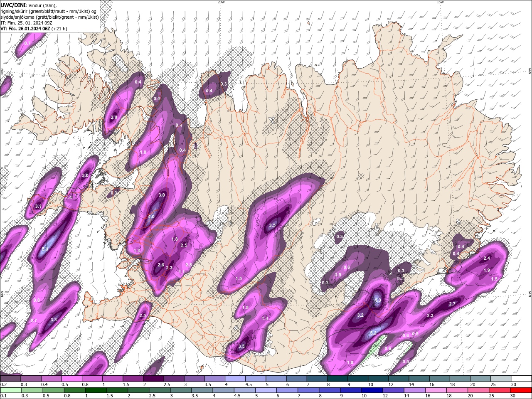Click the 'VT: Fös. 26.01.2024 06Z (+21 h)' line
The height and width of the screenshot is (399, 532).
34,29
